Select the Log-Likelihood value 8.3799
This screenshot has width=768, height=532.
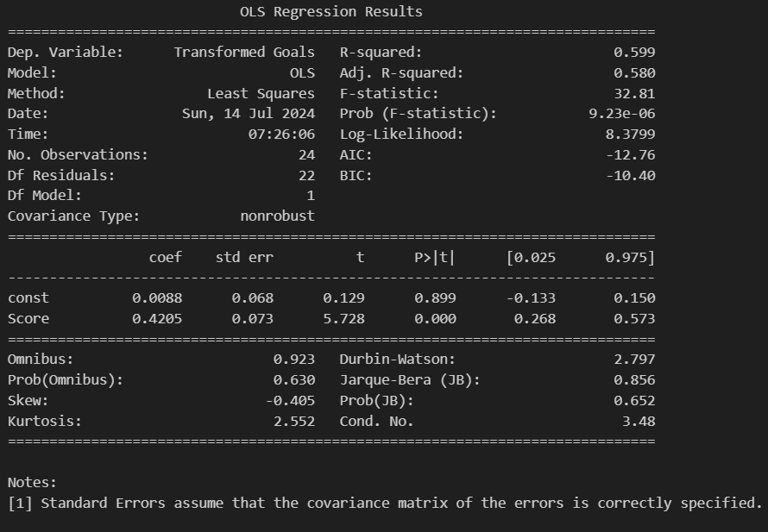[x=631, y=135]
